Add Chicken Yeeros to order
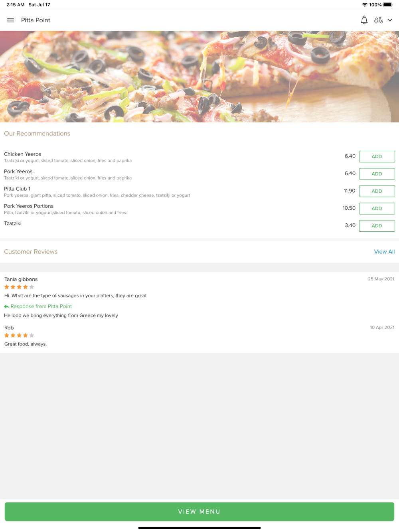 [377, 157]
